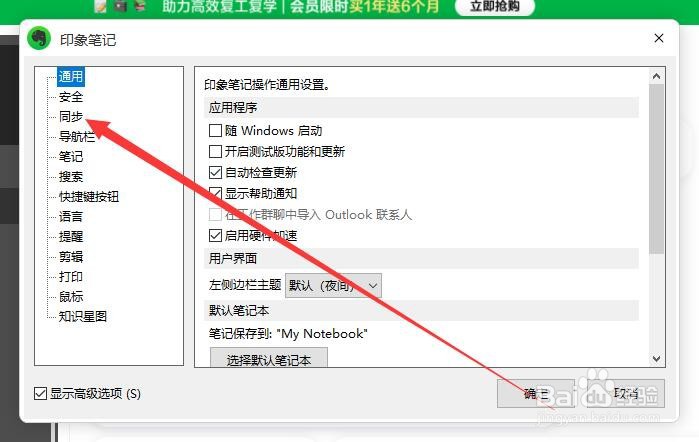Open the 鼠标 settings category
This screenshot has height=442, width=699.
(x=70, y=297)
